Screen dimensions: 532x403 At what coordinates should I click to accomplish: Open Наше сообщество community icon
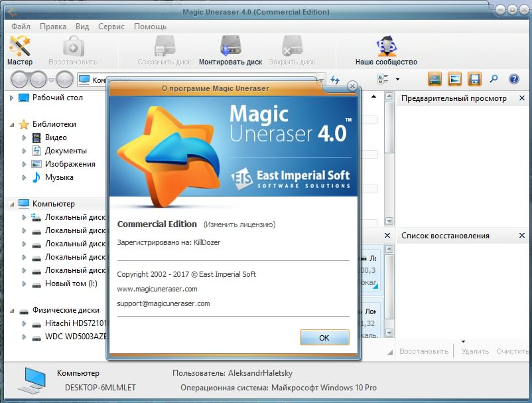tap(386, 50)
